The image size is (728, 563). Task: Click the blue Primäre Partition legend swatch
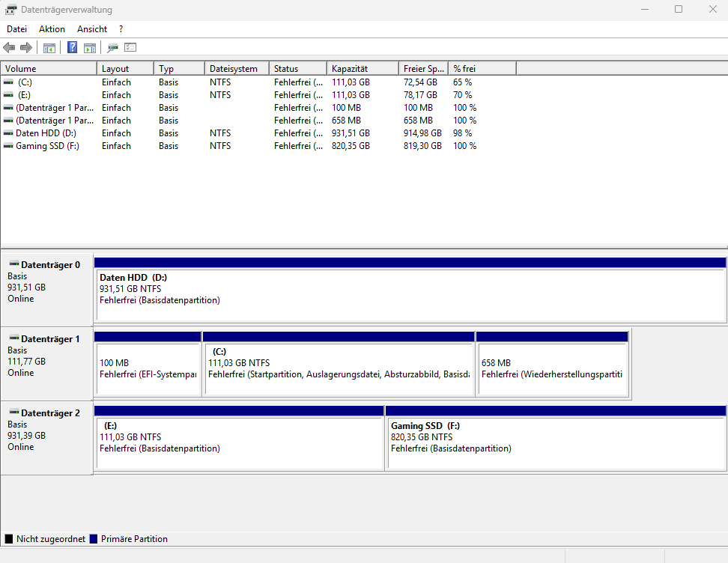[94, 539]
